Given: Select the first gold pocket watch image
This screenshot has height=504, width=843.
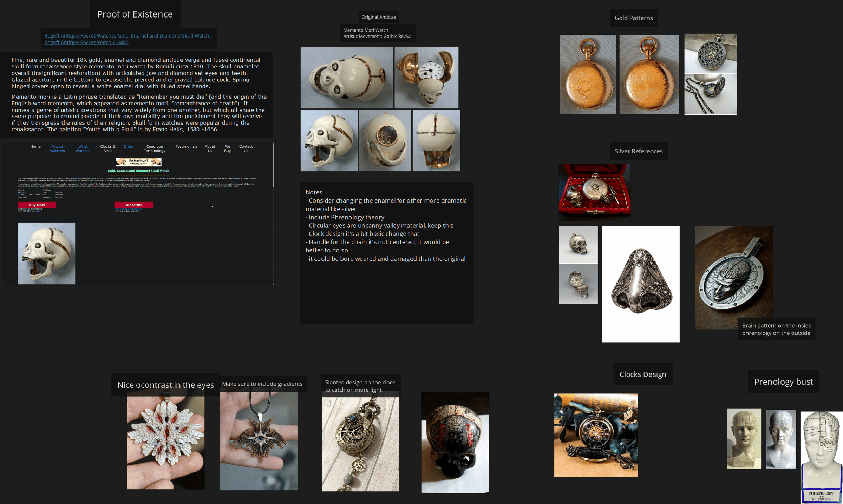Looking at the screenshot, I should [588, 74].
